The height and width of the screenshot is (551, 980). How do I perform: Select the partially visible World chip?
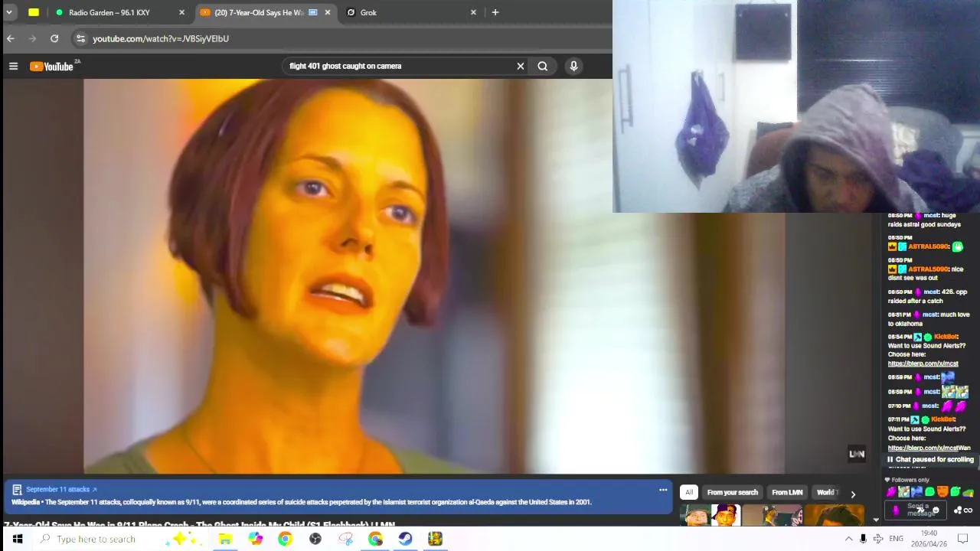pos(827,492)
